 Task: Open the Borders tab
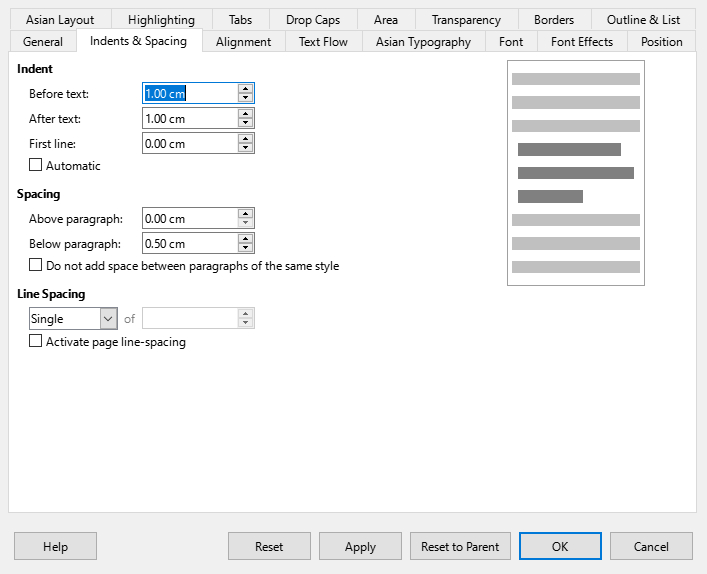click(554, 20)
